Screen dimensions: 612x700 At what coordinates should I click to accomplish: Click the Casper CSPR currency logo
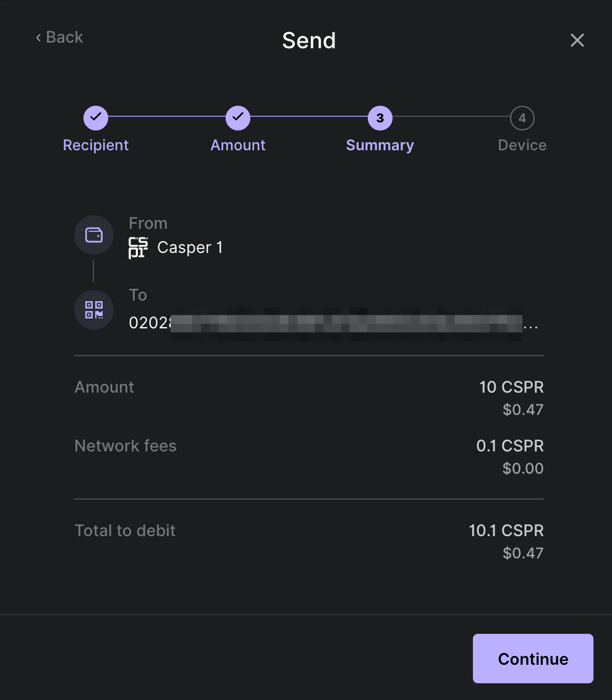pos(138,247)
